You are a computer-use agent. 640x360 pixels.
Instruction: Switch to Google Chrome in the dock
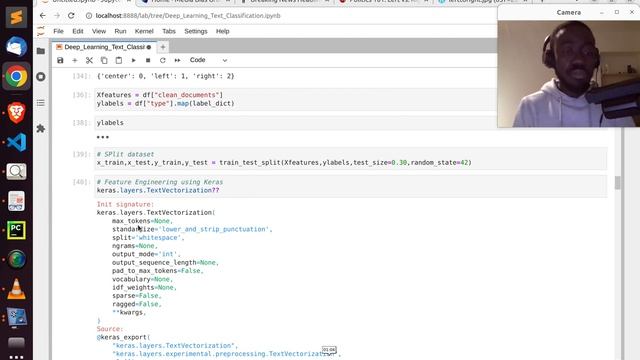(x=16, y=76)
